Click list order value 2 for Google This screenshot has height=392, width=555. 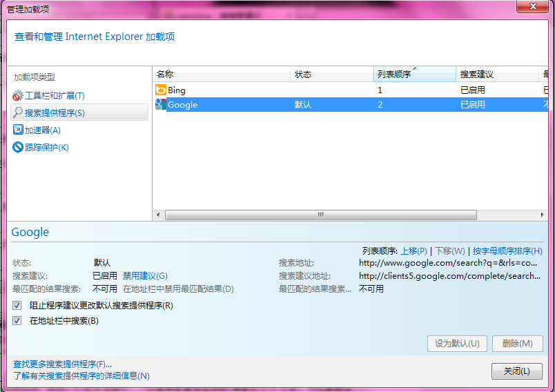(380, 105)
